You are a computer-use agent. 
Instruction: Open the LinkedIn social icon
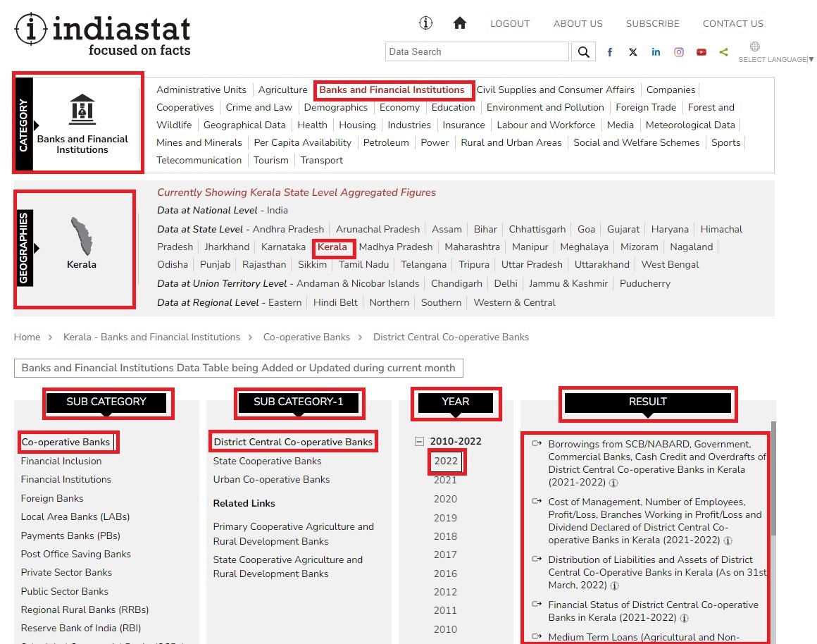(656, 52)
